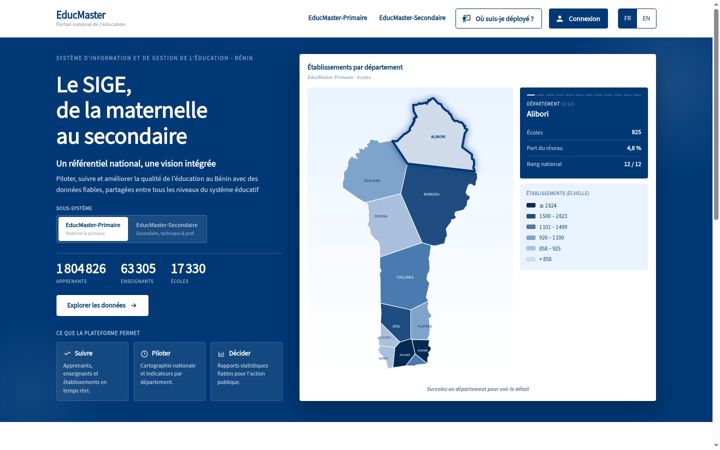
Task: Click the darkest '≥ 2824' legend swatch
Action: click(x=531, y=205)
